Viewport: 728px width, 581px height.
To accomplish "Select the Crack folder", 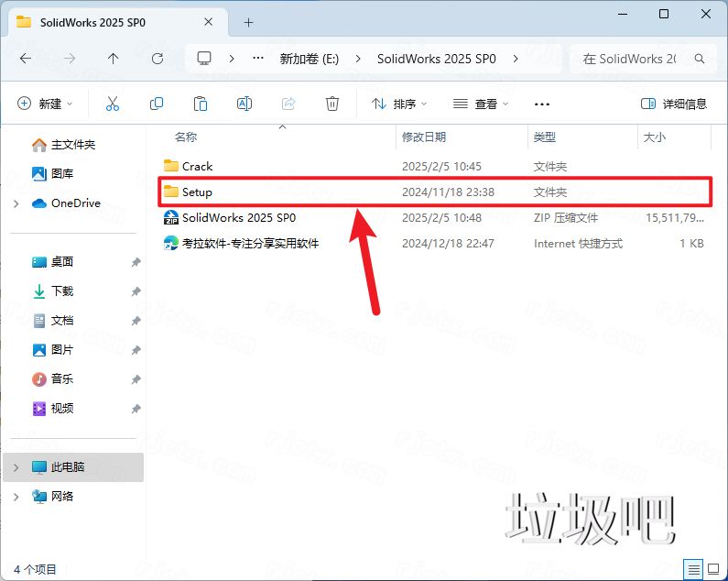I will click(x=434, y=166).
